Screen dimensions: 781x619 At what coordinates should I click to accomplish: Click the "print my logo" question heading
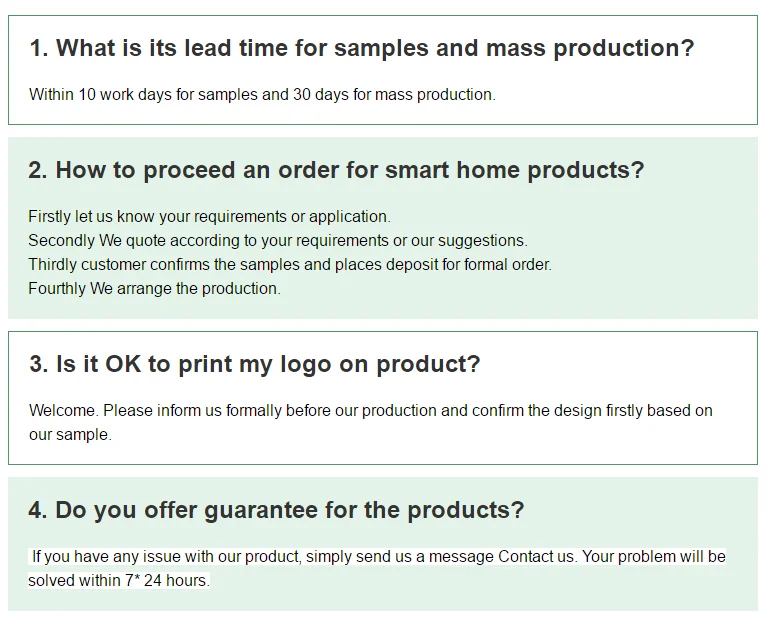(254, 364)
